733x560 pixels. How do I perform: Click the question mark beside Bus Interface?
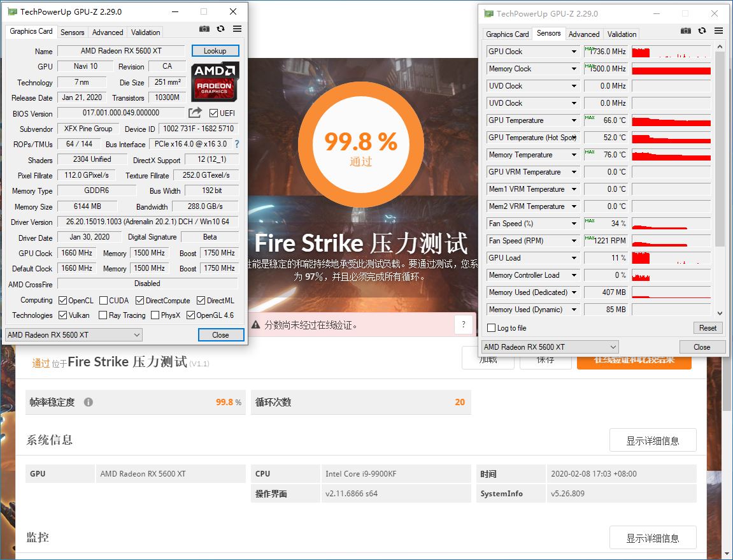(x=236, y=144)
